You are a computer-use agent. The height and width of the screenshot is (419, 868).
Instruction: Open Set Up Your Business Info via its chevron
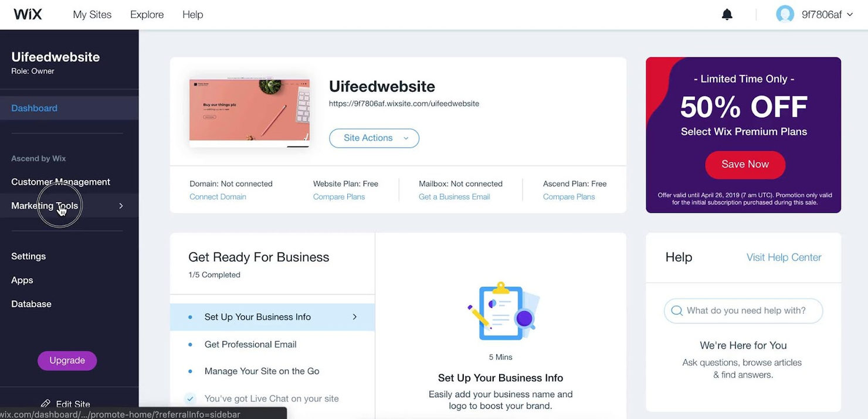click(x=354, y=316)
